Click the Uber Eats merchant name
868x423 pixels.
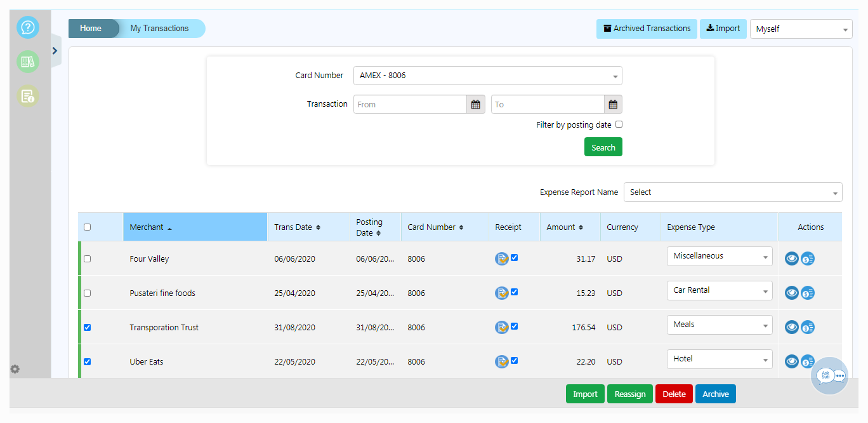(147, 362)
